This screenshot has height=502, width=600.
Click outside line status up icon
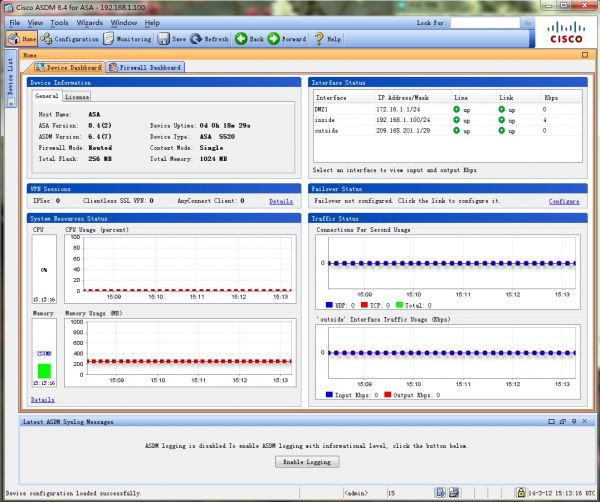tap(456, 131)
